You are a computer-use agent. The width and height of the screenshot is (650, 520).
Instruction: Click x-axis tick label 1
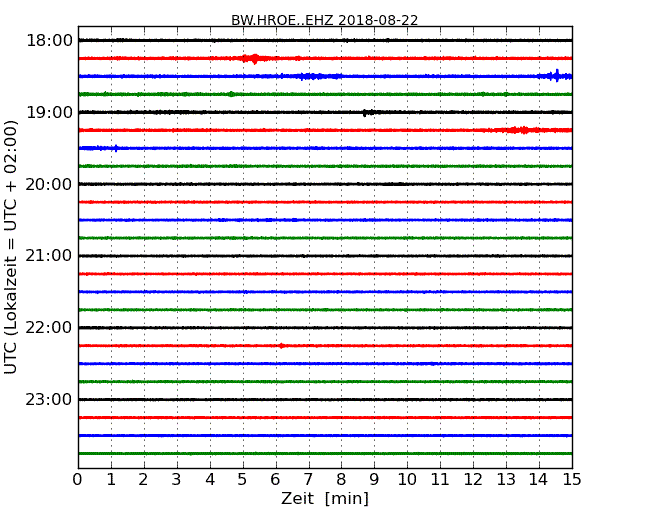tap(111, 480)
